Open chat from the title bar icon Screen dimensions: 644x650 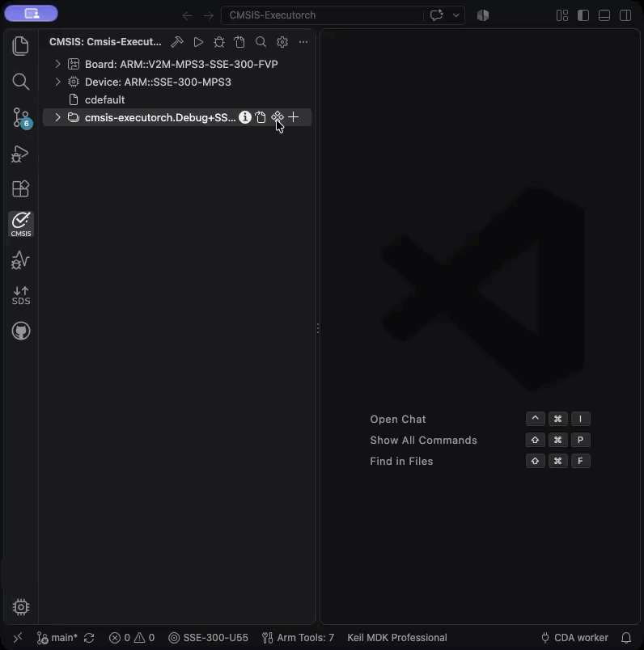pyautogui.click(x=437, y=15)
